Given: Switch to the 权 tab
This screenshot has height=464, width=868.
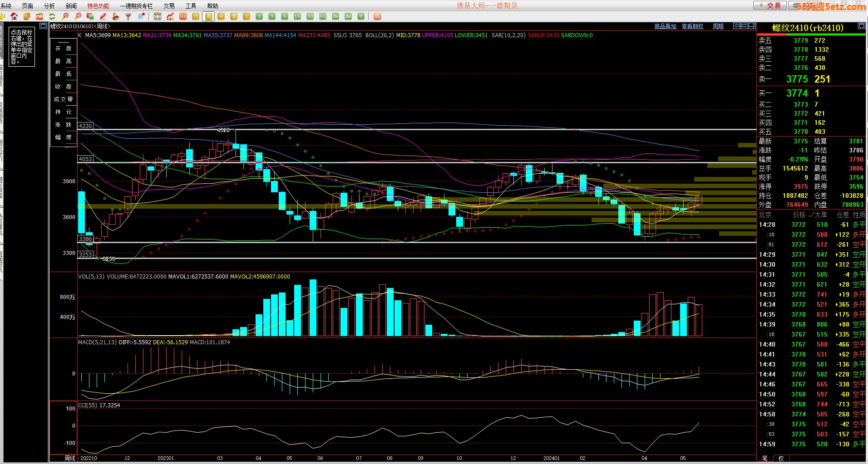Looking at the screenshot, I should pyautogui.click(x=781, y=458).
